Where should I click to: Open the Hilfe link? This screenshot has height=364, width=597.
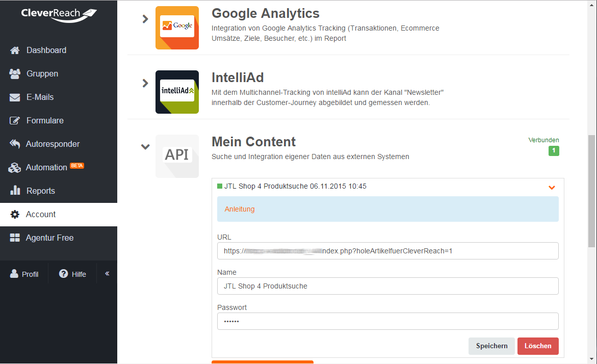click(72, 274)
